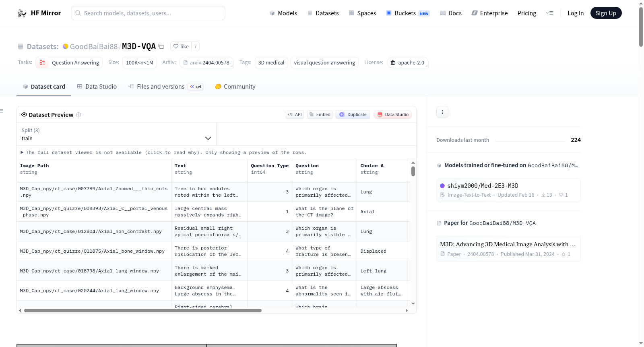Screen dimensions: 644x347
Task: Open the Community tab
Action: coord(235,87)
